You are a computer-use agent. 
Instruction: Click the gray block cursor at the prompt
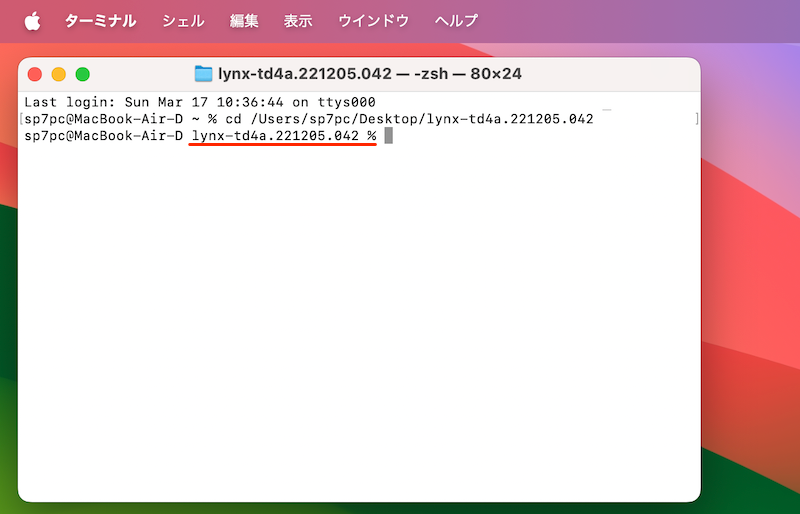tap(388, 135)
